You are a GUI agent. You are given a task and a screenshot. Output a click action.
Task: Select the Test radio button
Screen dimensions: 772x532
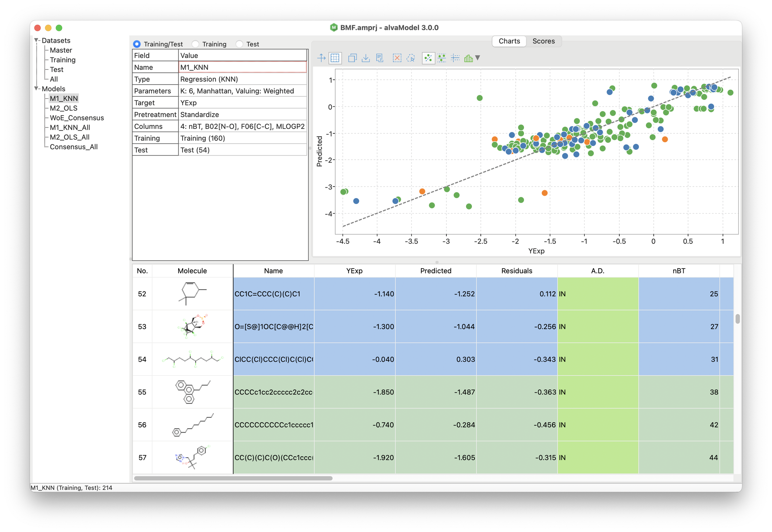[239, 44]
